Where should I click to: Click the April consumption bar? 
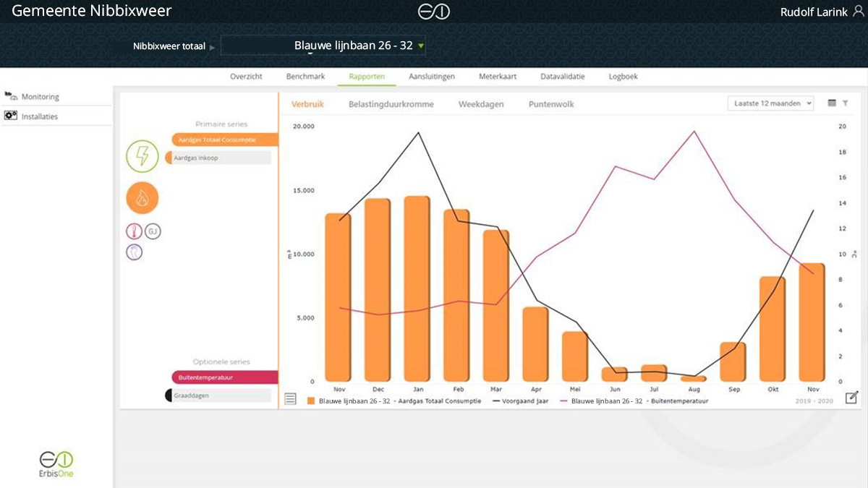[535, 345]
